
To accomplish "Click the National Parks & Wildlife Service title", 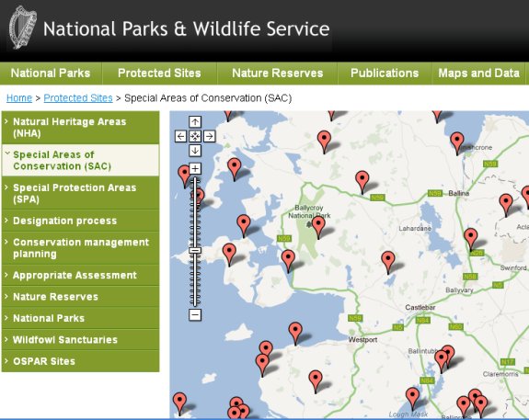I will (186, 29).
